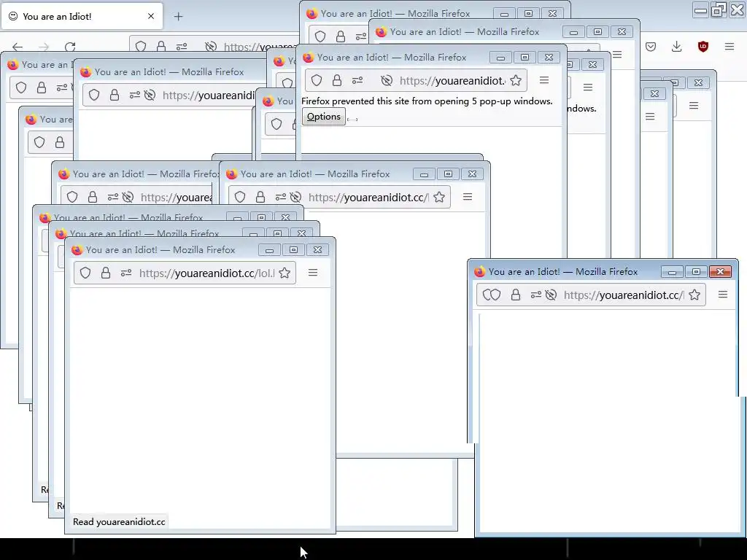Click bookmark star in window with red close button
Viewport: 747px width, 560px height.
click(x=694, y=295)
